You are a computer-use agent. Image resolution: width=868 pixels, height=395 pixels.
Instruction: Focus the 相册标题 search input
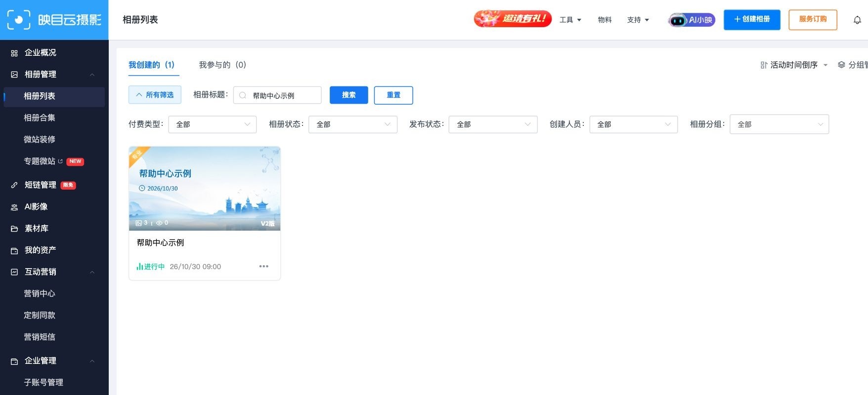tap(277, 95)
